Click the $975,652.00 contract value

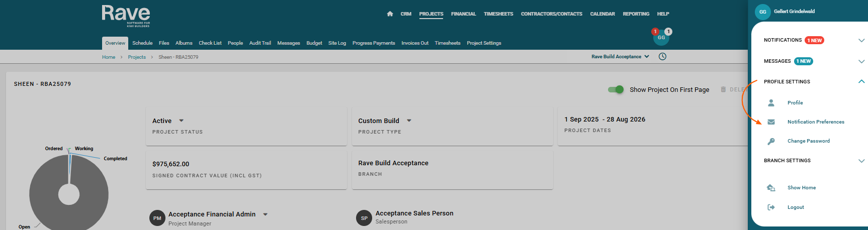(x=171, y=164)
